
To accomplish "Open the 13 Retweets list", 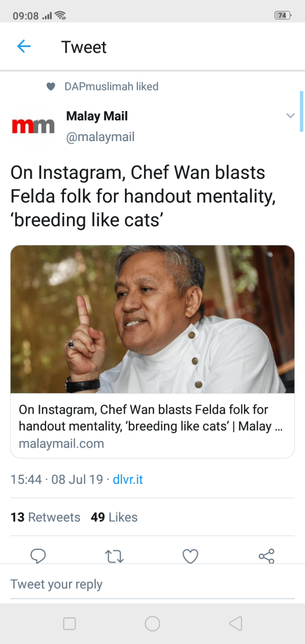I will [45, 517].
